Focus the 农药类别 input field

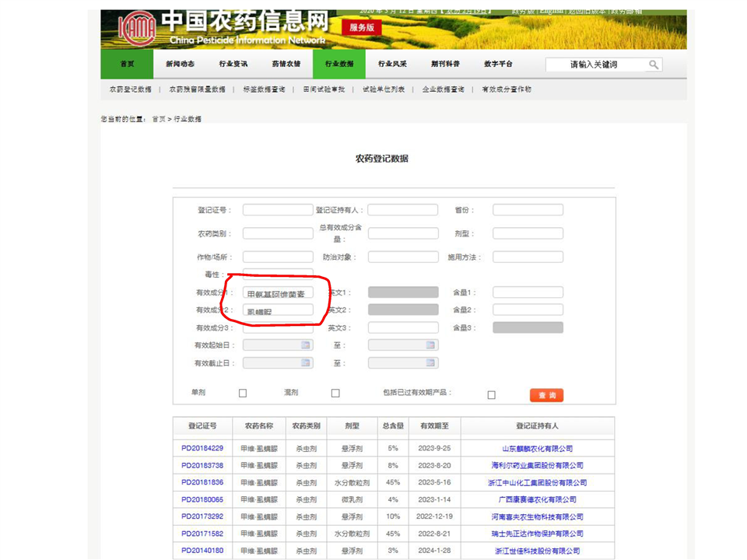[278, 233]
